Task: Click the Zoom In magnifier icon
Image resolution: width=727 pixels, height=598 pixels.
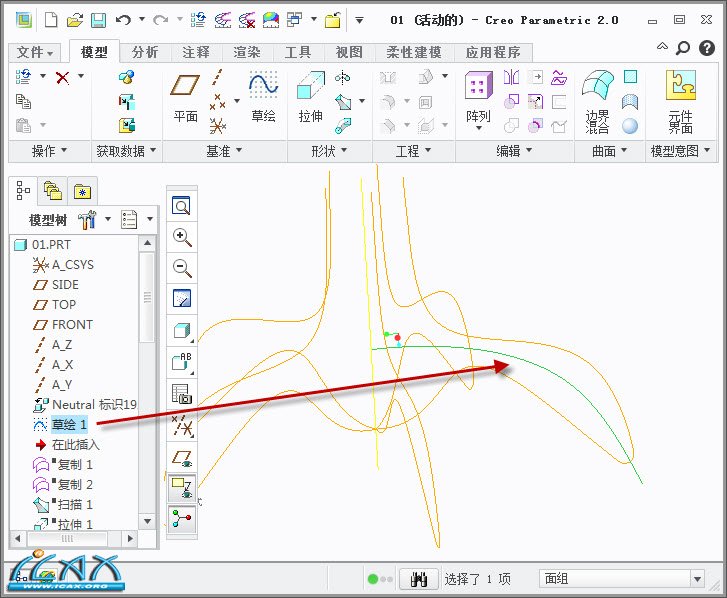Action: (x=182, y=237)
